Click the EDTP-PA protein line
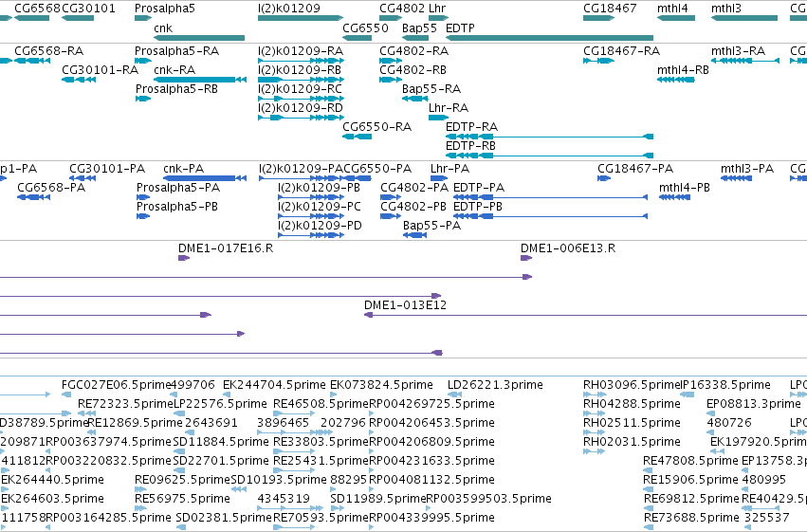 pos(550,197)
